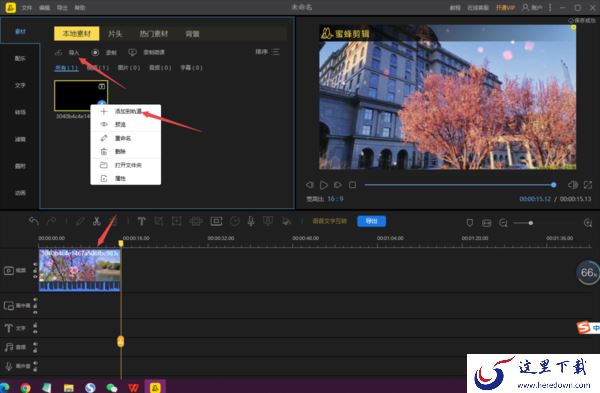Select the pencil edit tool in timeline toolbar
Screen dimensions: 600x393
[x=80, y=221]
